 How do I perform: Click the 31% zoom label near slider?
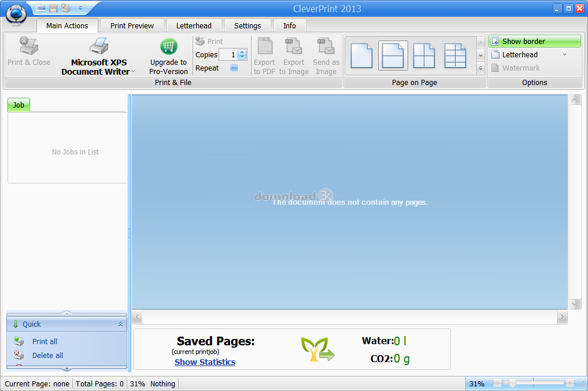click(476, 384)
